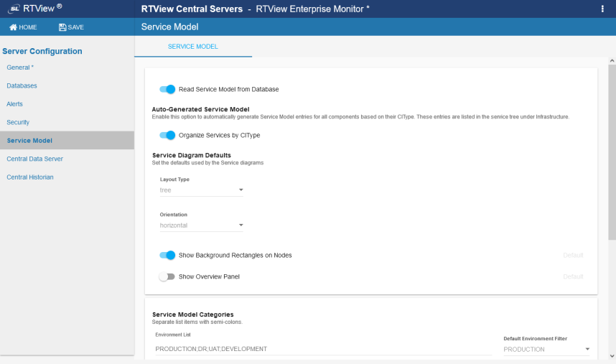616x364 pixels.
Task: Open Central Data Server settings
Action: (x=34, y=159)
